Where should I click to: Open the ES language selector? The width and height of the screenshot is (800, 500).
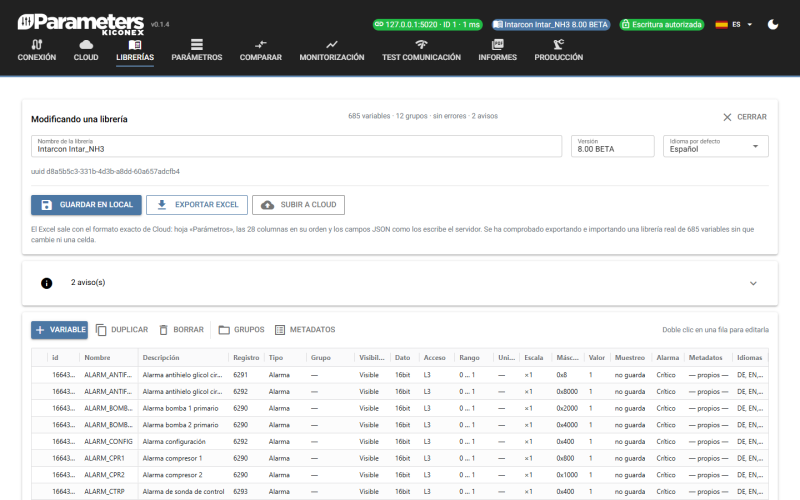click(735, 24)
